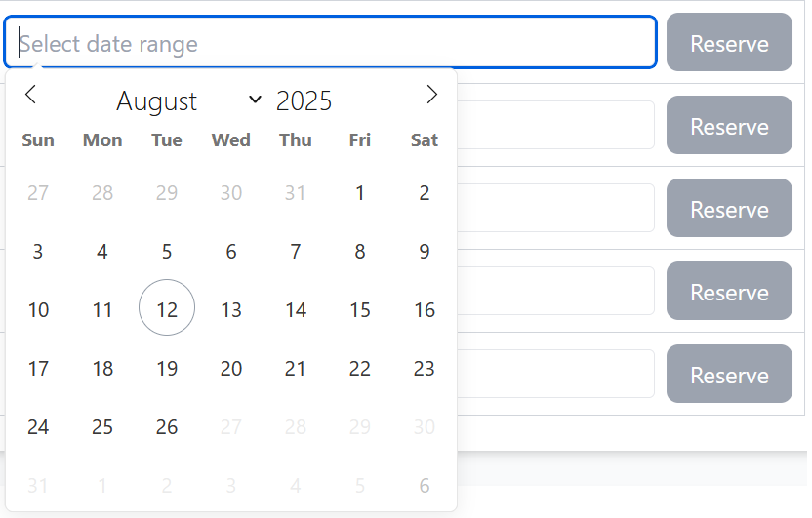812x518 pixels.
Task: Open the August month dropdown
Action: (x=189, y=100)
